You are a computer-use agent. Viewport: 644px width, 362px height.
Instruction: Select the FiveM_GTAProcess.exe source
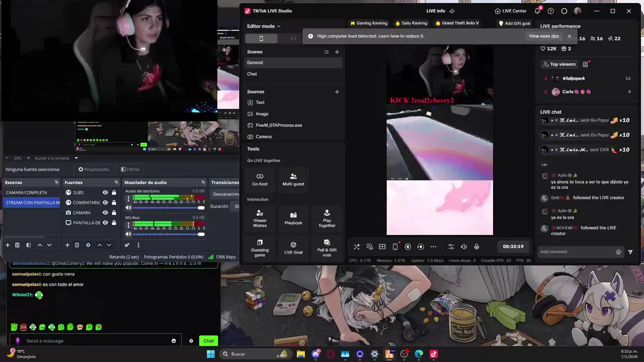point(294,125)
